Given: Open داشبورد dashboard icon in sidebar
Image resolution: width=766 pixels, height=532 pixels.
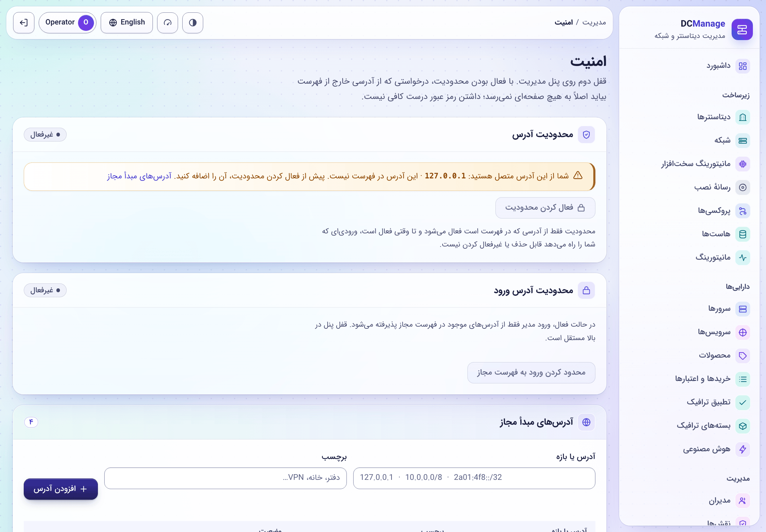Looking at the screenshot, I should [x=743, y=66].
